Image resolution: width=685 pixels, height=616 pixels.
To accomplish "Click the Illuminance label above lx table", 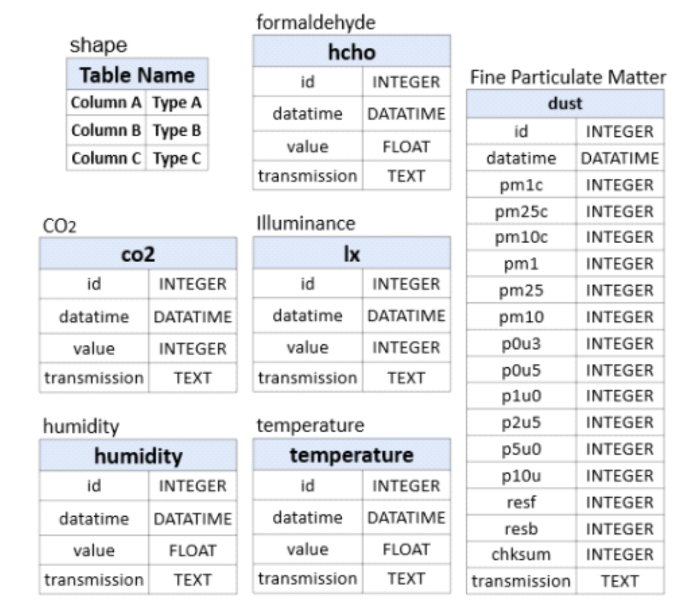I will [306, 223].
